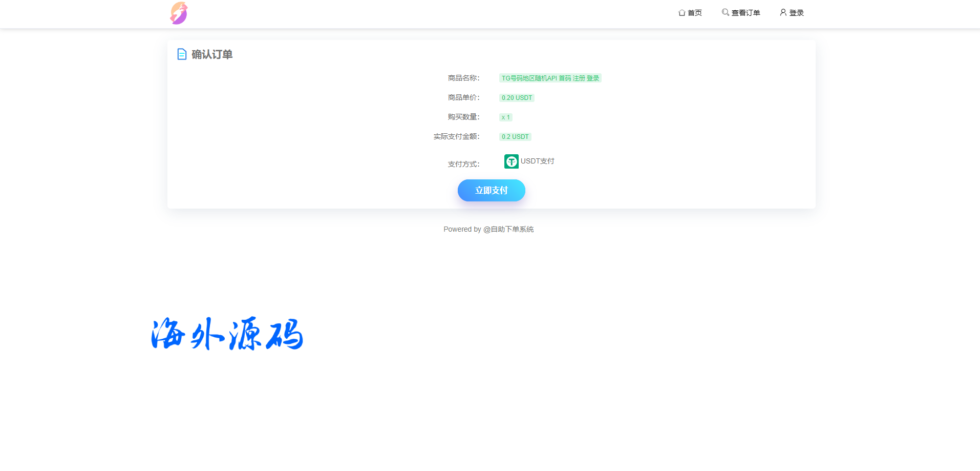Viewport: 980px width, 471px height.
Task: Click the Powered by @自助下单系统 footer text
Action: click(488, 229)
